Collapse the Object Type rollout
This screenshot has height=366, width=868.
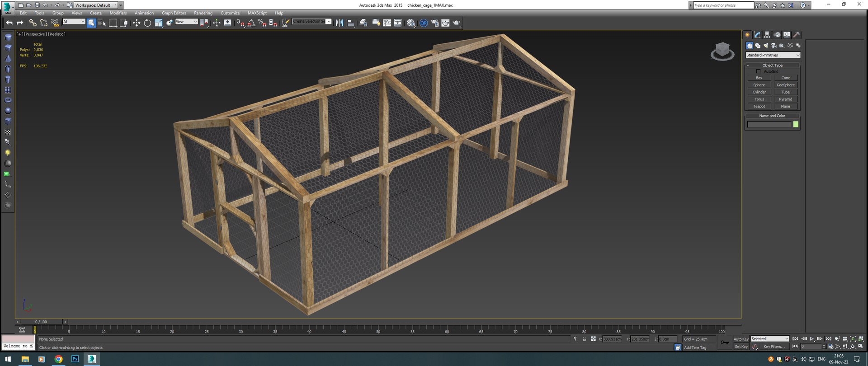[772, 66]
